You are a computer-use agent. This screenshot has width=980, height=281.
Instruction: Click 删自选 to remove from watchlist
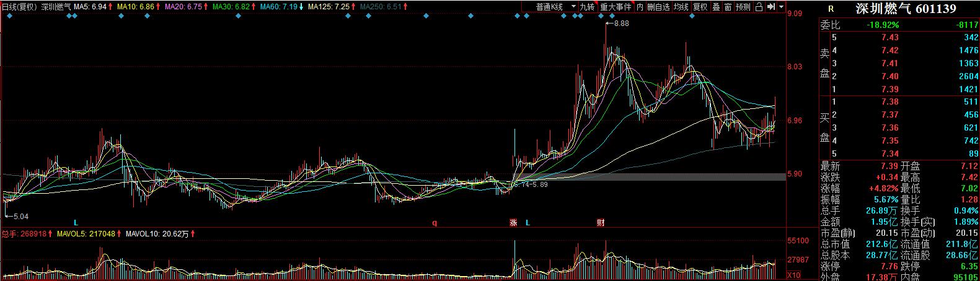[658, 7]
